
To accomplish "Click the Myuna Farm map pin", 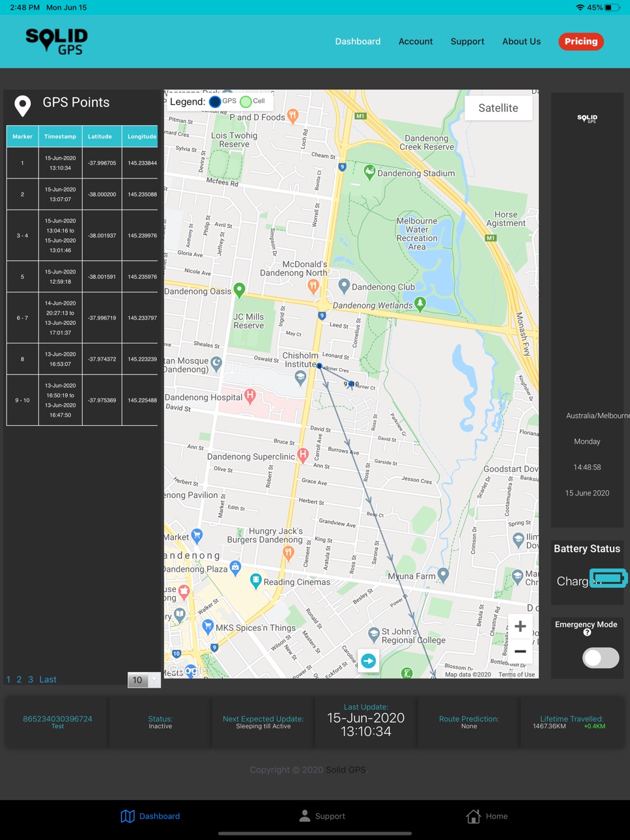I will click(444, 575).
